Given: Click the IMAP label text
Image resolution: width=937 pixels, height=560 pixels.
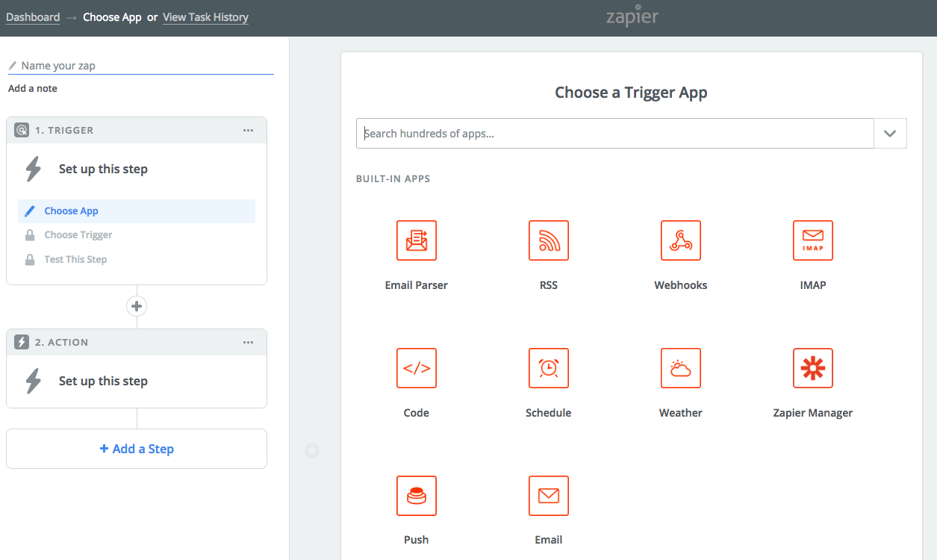Looking at the screenshot, I should tap(813, 285).
